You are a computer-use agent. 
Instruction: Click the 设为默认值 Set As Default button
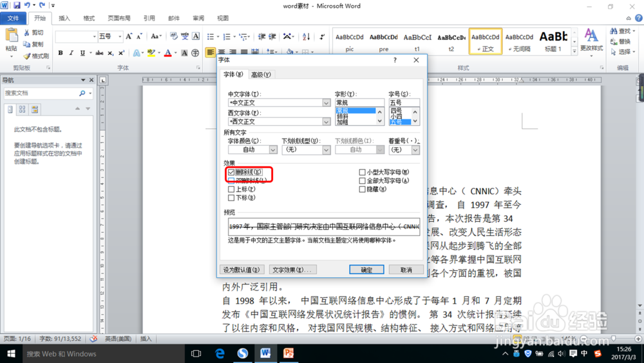point(241,270)
